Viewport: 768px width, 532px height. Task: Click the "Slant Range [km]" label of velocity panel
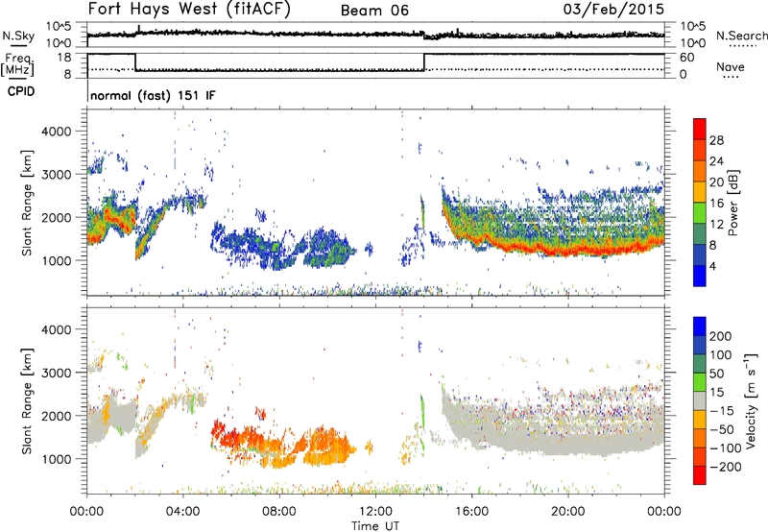click(x=27, y=401)
